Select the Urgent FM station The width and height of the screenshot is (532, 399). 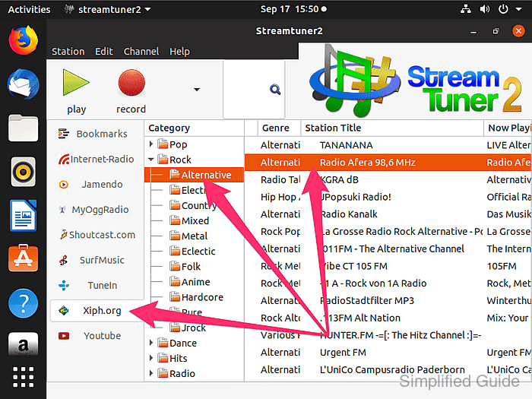tap(388, 353)
